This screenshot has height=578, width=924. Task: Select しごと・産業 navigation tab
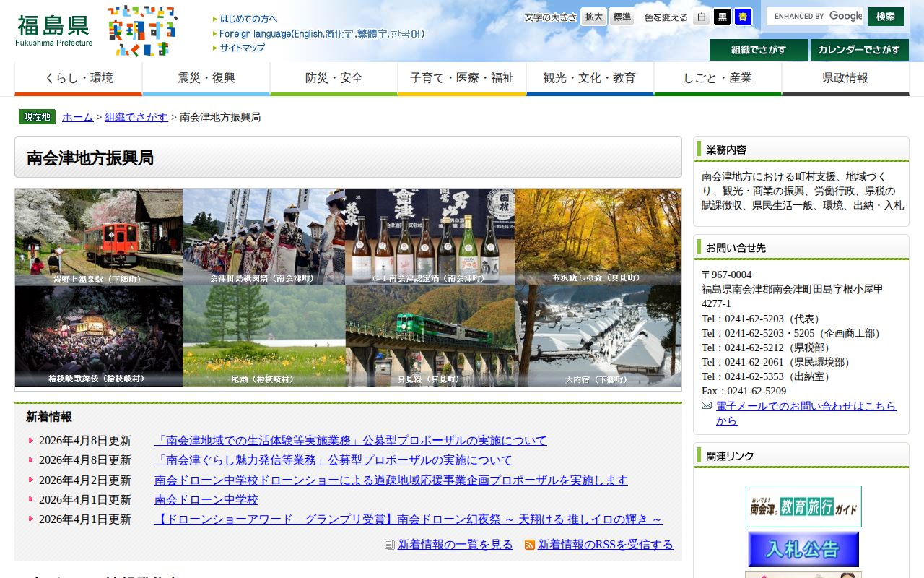(x=718, y=79)
